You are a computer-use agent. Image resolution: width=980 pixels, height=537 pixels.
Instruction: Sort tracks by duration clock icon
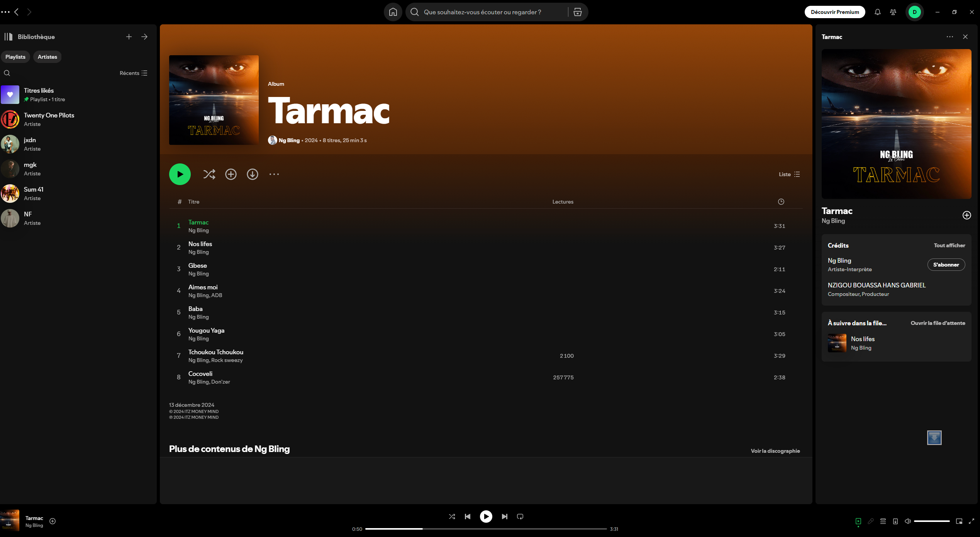[781, 202]
